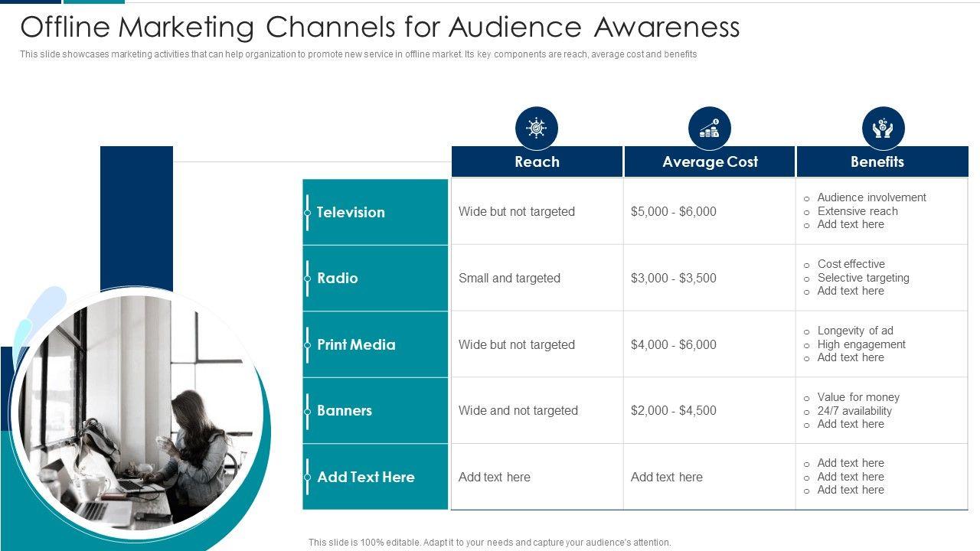Click the footer editable-slide note
Image resolution: width=980 pixels, height=551 pixels.
click(490, 543)
